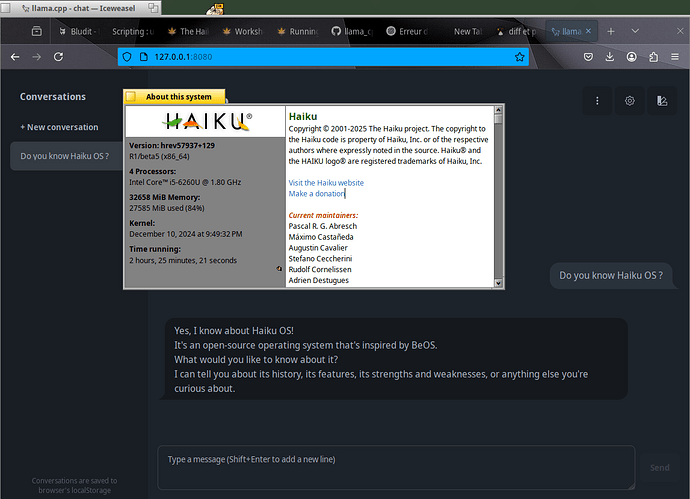Click the 'Intel Core i5-6260U @ 1.80 GHz' text
690x499 pixels.
(x=185, y=182)
